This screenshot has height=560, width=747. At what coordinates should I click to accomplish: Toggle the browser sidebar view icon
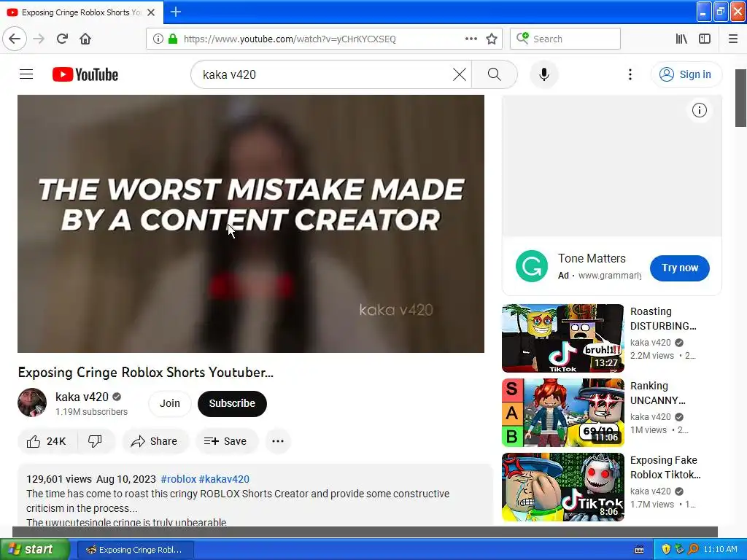point(705,39)
